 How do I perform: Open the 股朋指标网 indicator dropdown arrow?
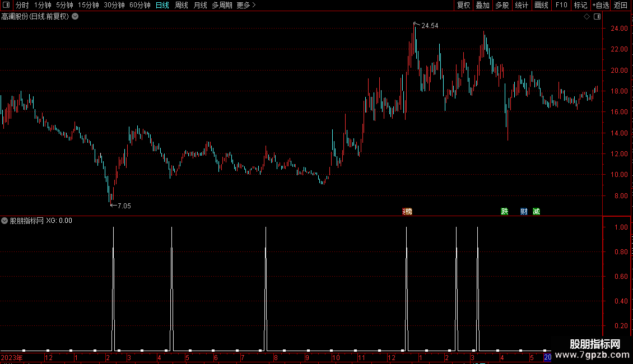pos(4,221)
